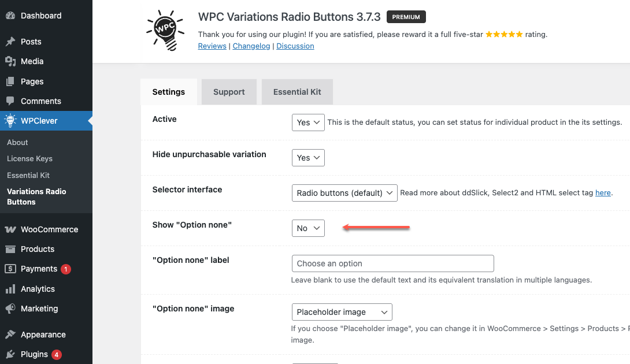Open the Changelog link
Viewport: 630px width, 364px height.
click(x=251, y=46)
